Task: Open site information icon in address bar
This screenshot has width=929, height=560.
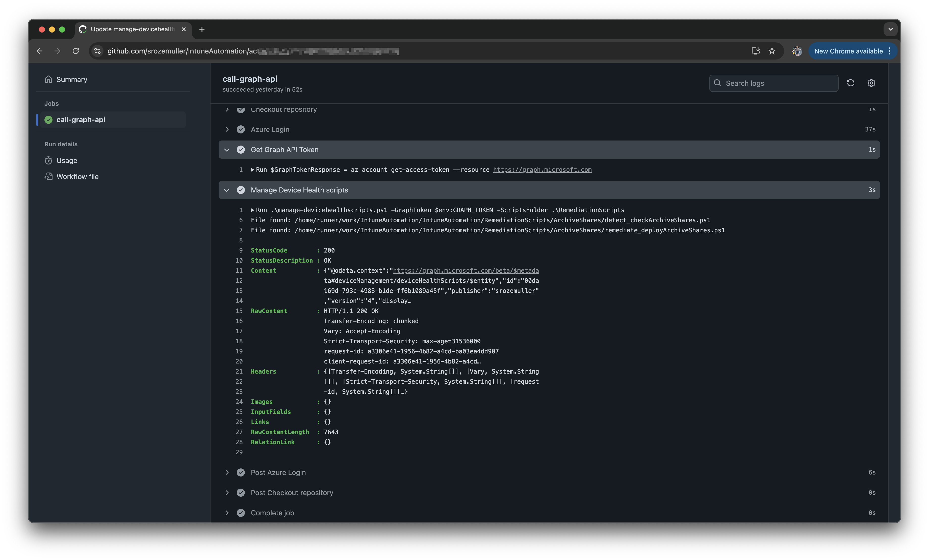Action: (x=97, y=51)
